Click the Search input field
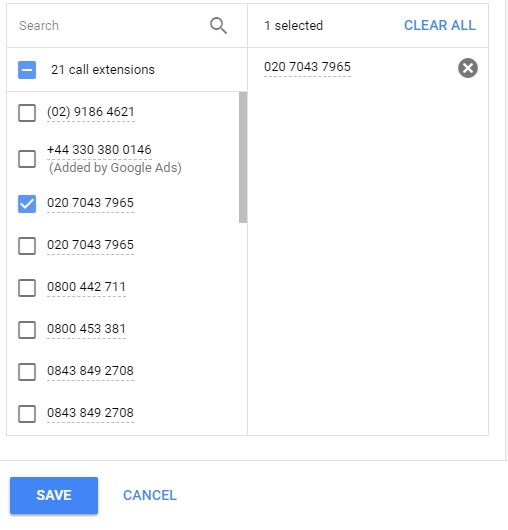The width and height of the screenshot is (508, 530). point(108,26)
